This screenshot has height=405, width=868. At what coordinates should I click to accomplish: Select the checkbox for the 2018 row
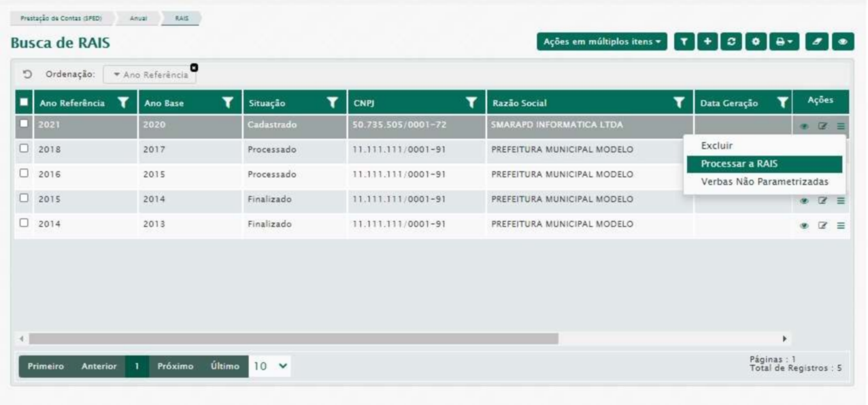(24, 149)
